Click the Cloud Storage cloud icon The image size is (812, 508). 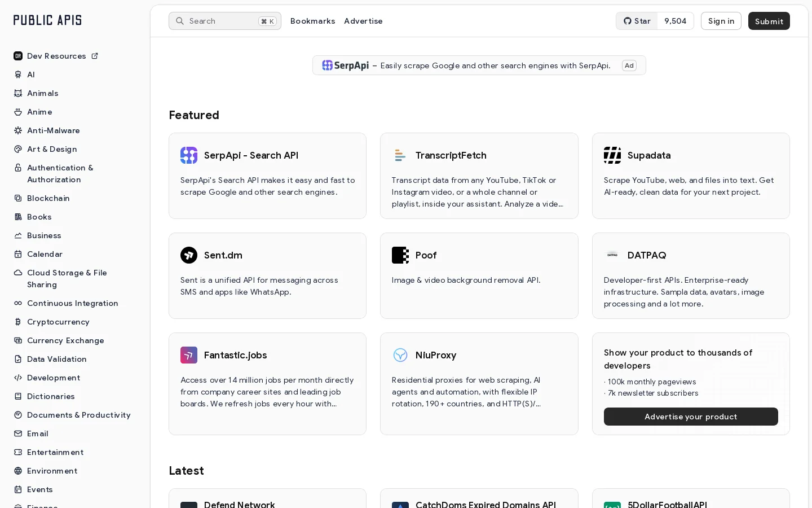click(18, 273)
